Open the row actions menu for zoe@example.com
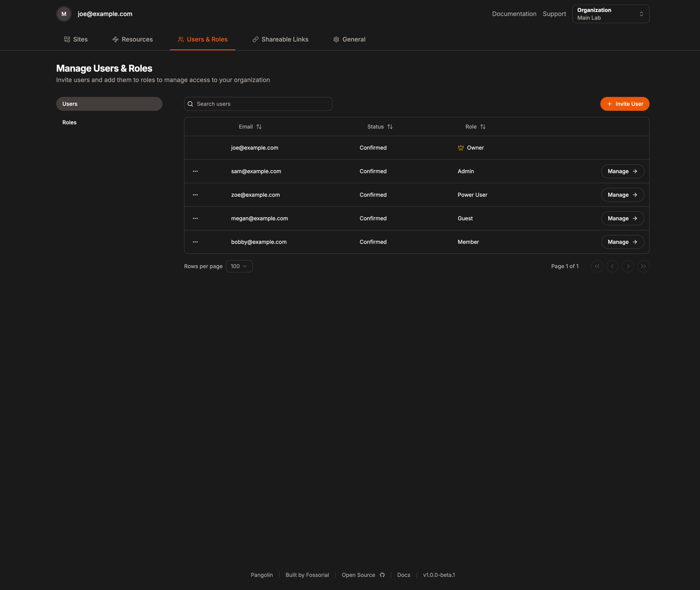700x590 pixels. click(195, 195)
